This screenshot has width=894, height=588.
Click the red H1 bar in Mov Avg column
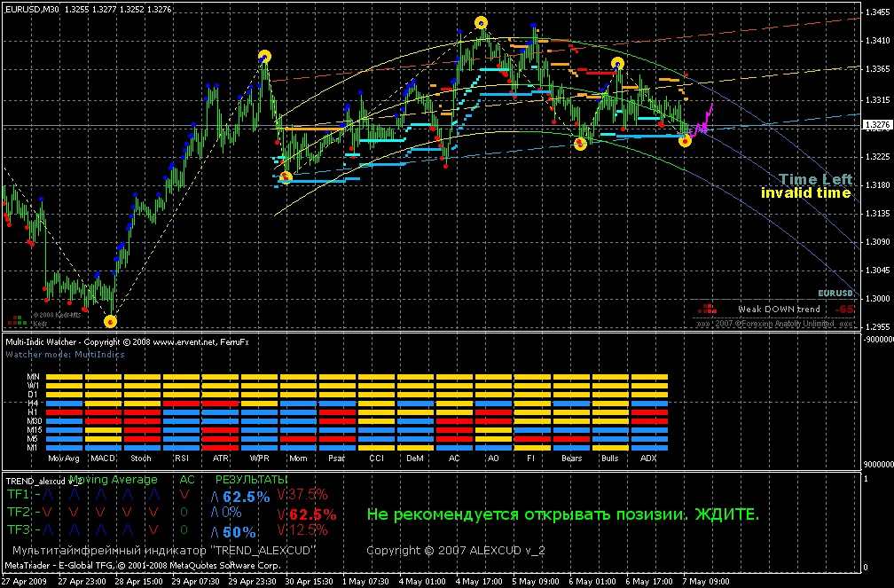[65, 412]
